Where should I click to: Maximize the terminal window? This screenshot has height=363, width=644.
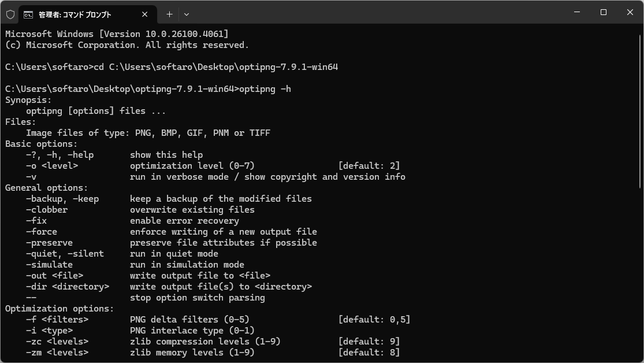604,12
